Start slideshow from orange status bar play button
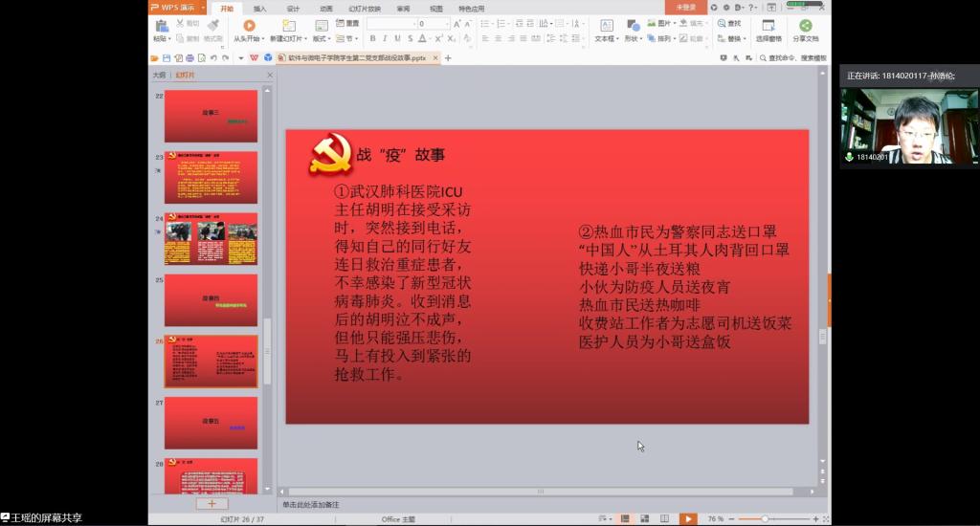Viewport: 980px width, 526px height. point(688,518)
